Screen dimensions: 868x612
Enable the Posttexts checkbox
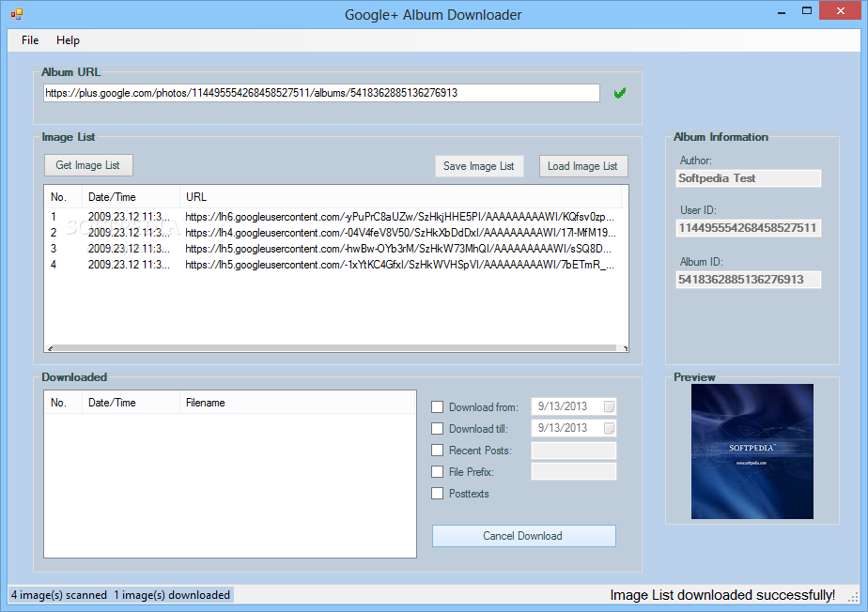[x=438, y=494]
